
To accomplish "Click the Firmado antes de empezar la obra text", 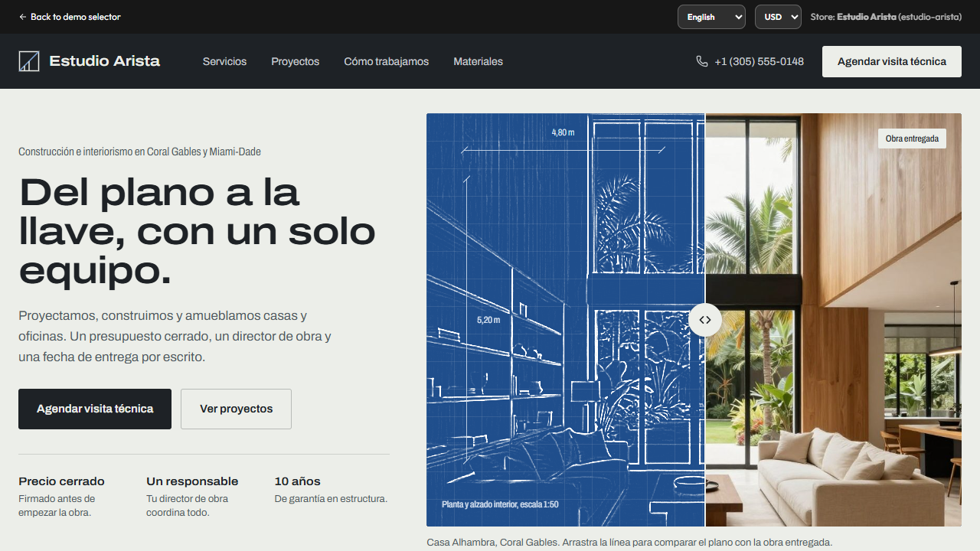I will pos(57,506).
